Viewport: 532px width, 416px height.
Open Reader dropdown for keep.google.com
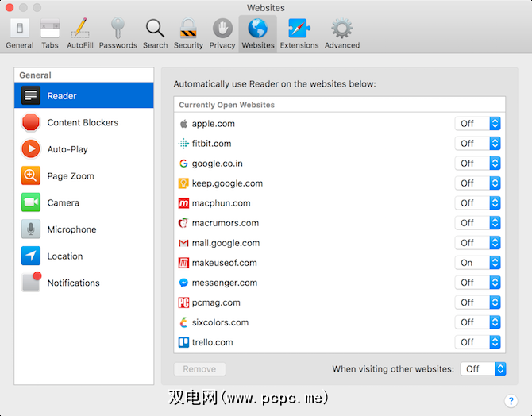tap(478, 183)
